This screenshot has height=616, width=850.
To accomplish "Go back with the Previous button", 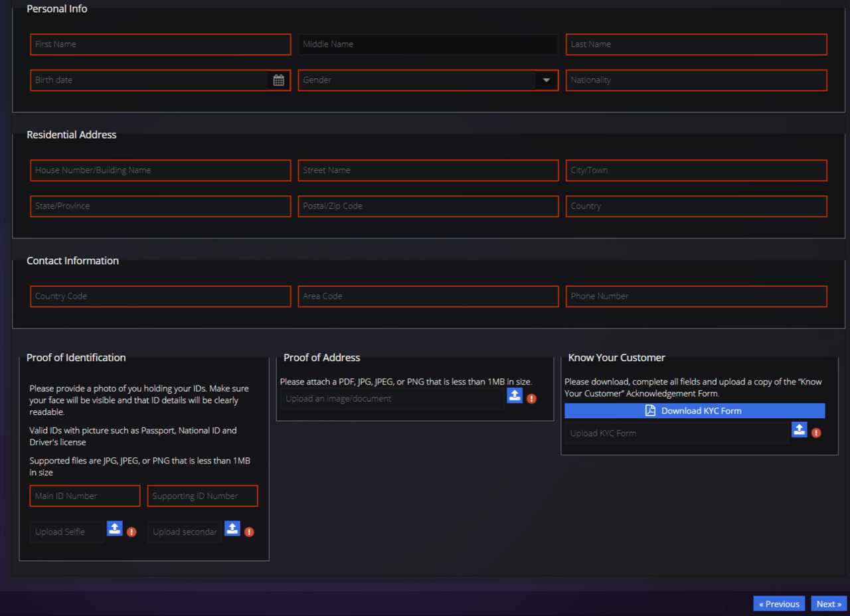I will point(779,603).
